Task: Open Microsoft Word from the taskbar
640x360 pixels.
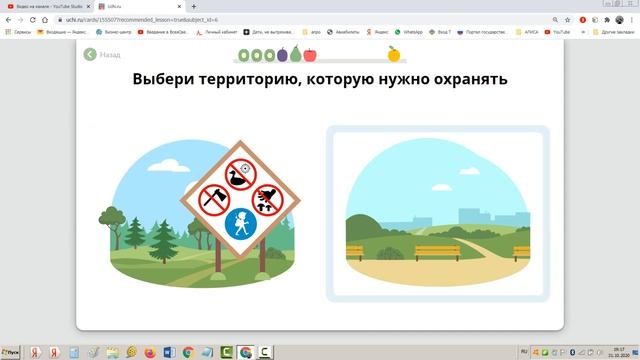Action: [x=169, y=352]
